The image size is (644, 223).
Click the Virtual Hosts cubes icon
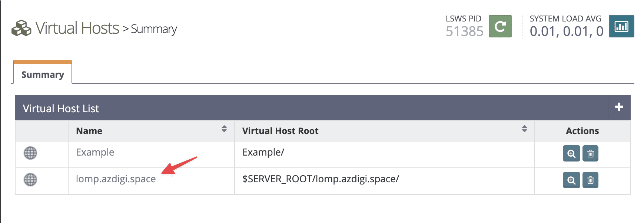(x=21, y=28)
